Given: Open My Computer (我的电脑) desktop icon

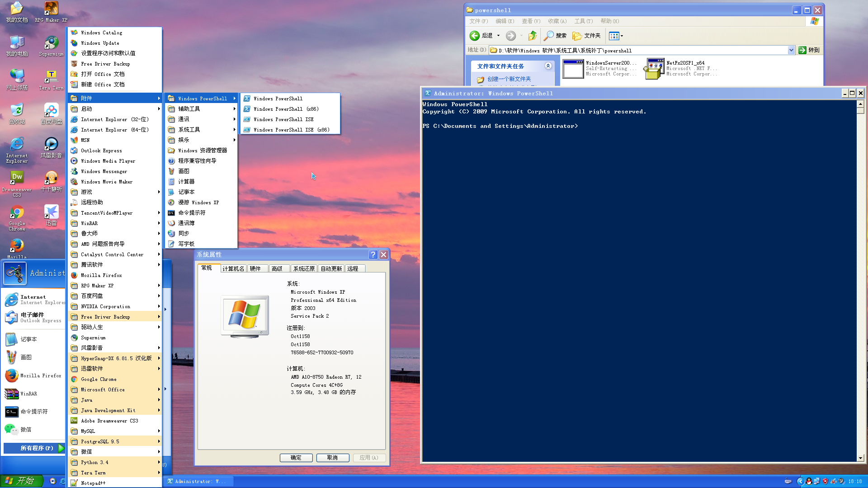Looking at the screenshot, I should click(17, 46).
